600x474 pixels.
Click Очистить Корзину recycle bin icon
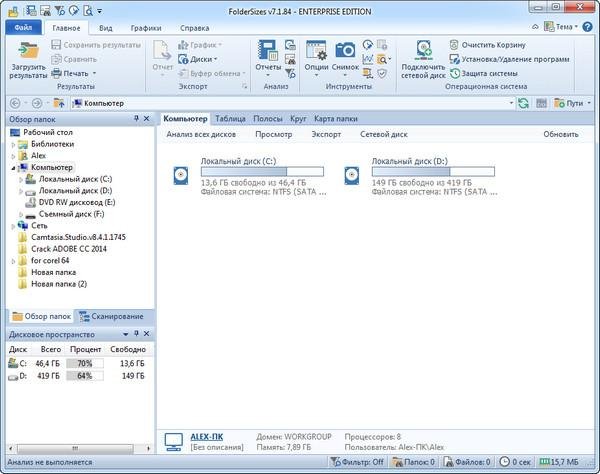coord(454,45)
